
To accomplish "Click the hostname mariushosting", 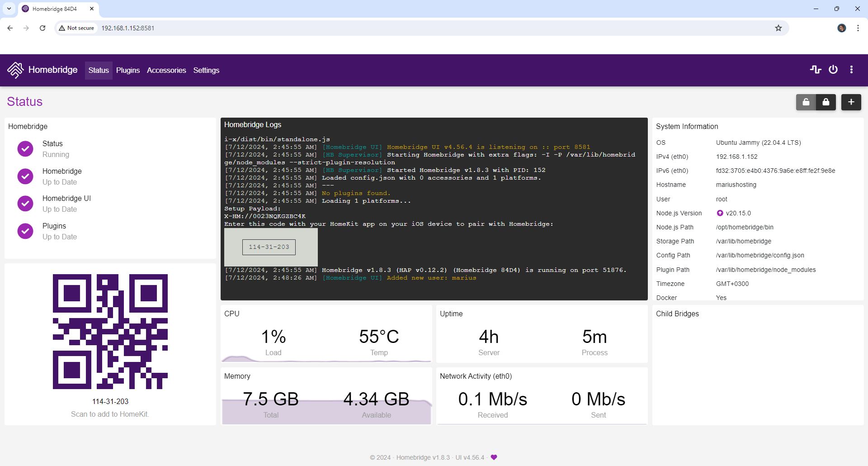I will [x=736, y=185].
